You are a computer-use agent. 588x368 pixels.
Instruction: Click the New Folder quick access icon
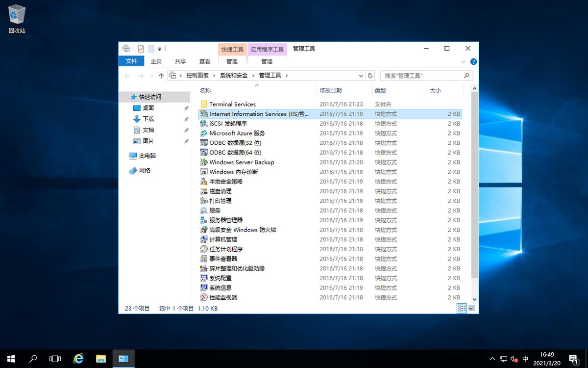click(151, 49)
